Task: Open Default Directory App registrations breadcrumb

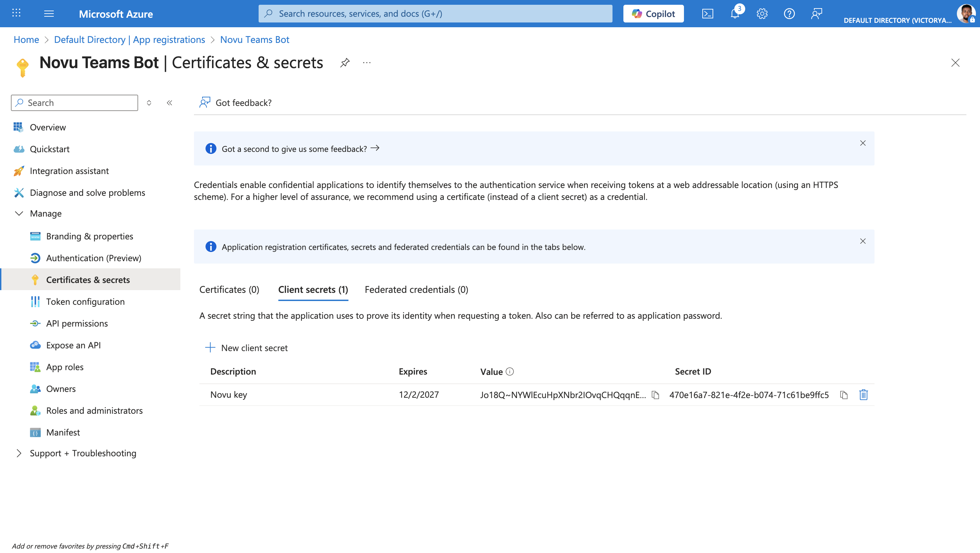Action: tap(129, 39)
